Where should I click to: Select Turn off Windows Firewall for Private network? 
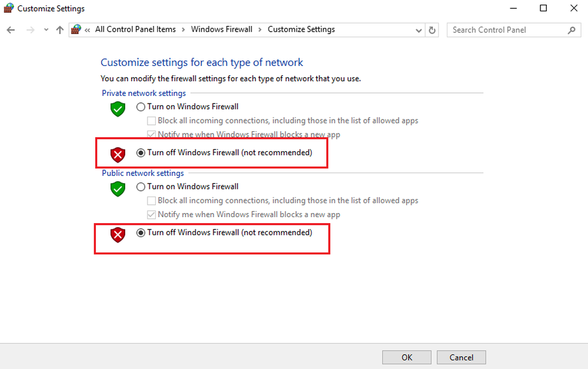coord(141,152)
